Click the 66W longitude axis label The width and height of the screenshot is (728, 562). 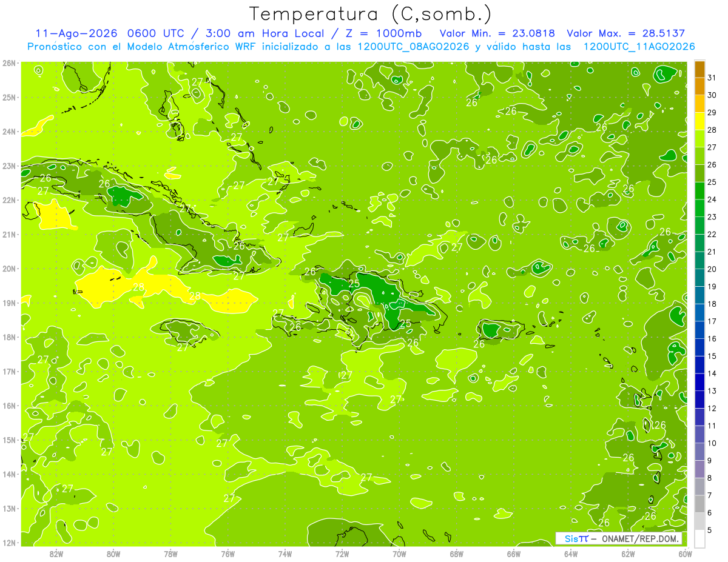(x=514, y=554)
